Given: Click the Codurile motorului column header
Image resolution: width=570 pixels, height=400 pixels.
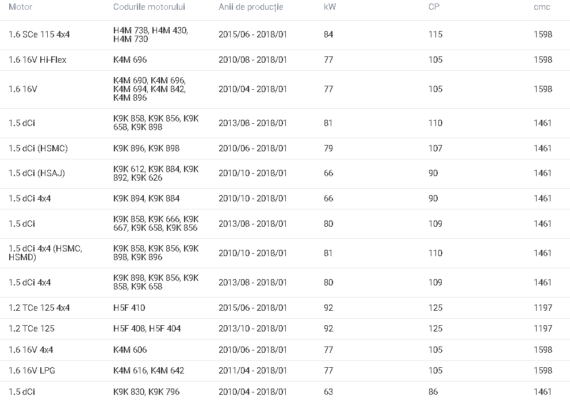Looking at the screenshot, I should click(149, 7).
